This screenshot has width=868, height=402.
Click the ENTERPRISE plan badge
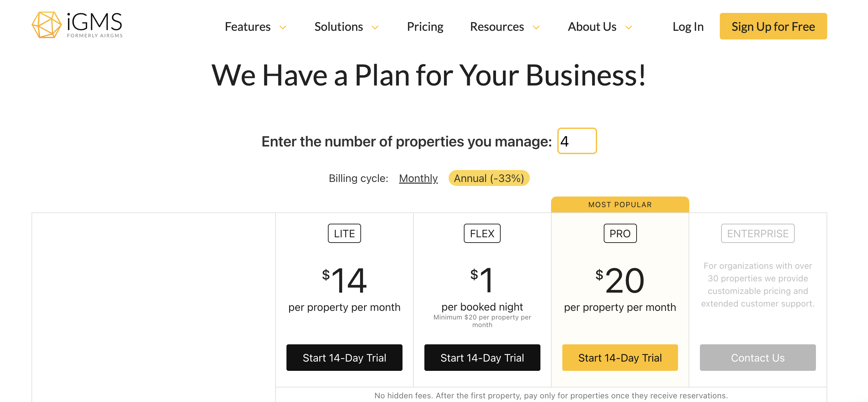point(758,233)
